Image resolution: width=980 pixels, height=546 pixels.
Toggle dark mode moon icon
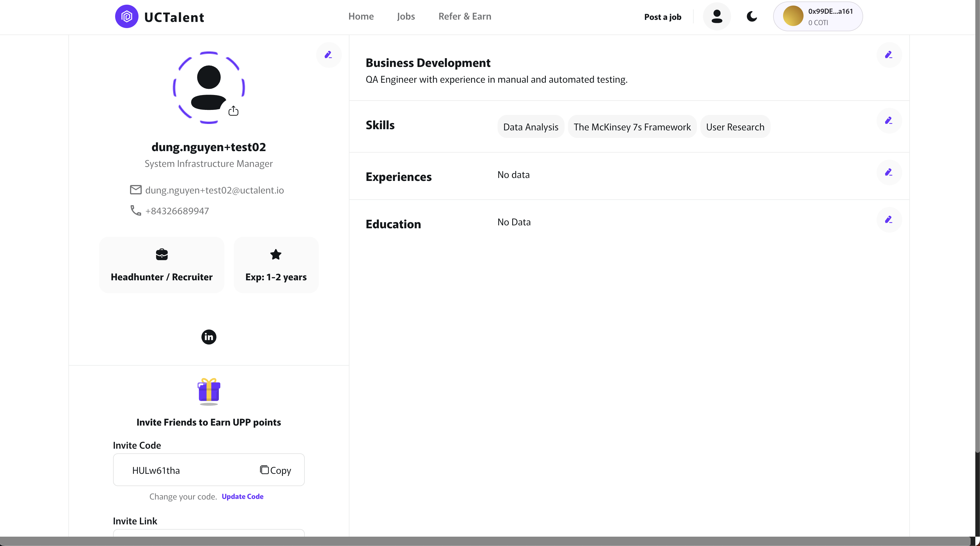coord(752,17)
